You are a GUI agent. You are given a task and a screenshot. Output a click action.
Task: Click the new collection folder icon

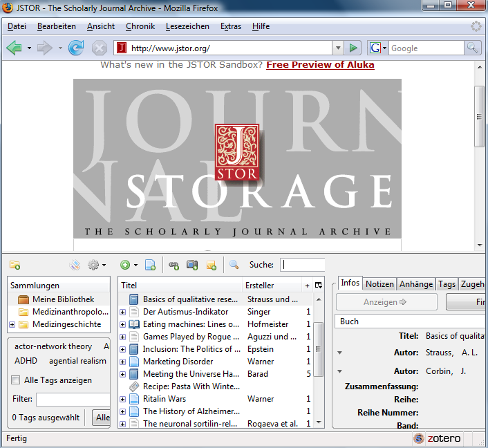point(15,265)
